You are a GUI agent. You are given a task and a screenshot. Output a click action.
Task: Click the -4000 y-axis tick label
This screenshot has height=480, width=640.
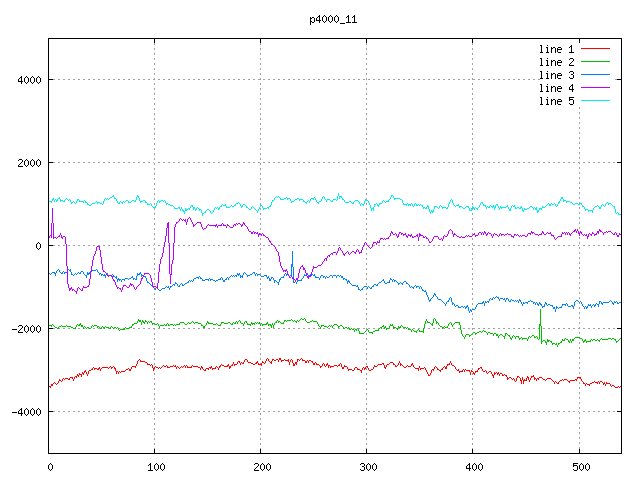pyautogui.click(x=25, y=412)
